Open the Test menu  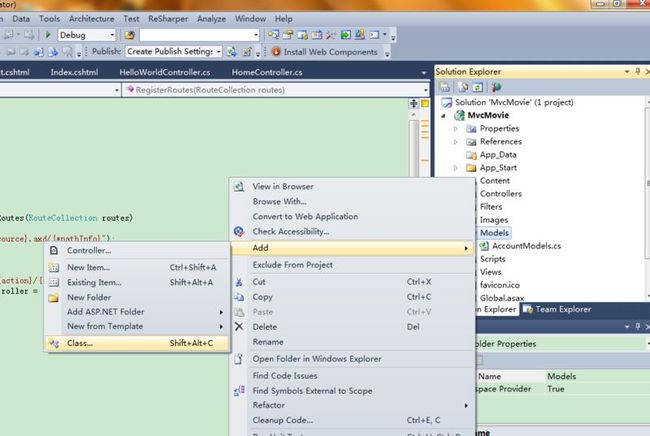point(131,19)
